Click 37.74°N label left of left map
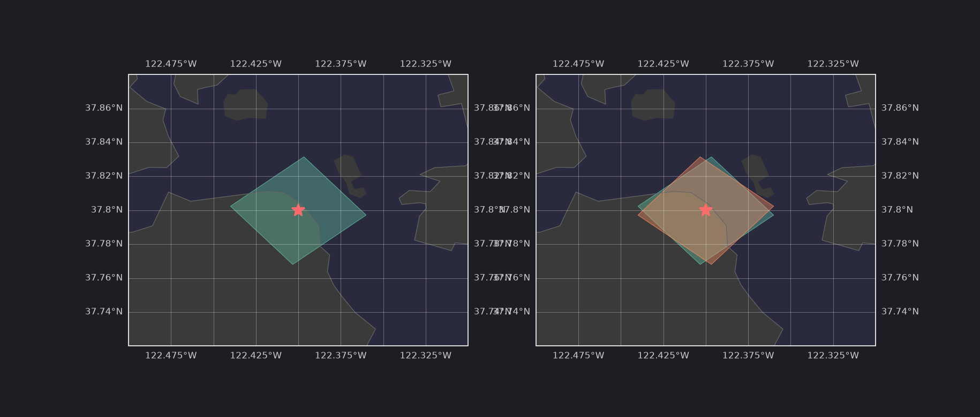 (104, 312)
